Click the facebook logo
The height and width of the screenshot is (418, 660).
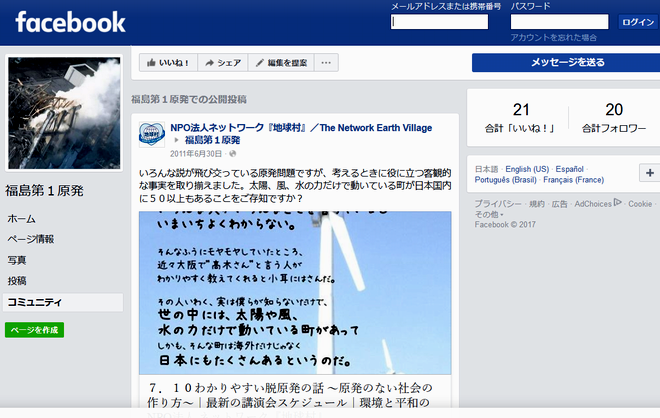[x=70, y=22]
